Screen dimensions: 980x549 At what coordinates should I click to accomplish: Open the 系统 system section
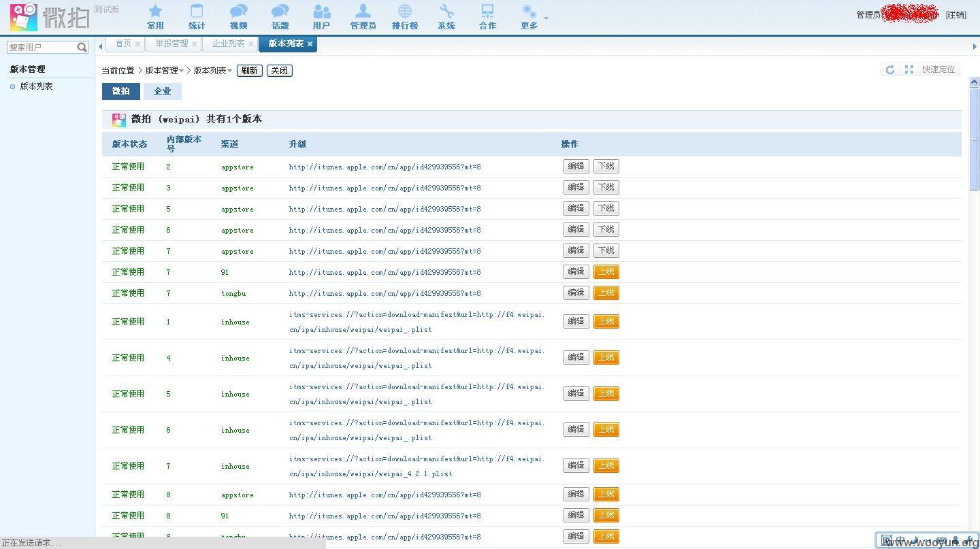446,17
